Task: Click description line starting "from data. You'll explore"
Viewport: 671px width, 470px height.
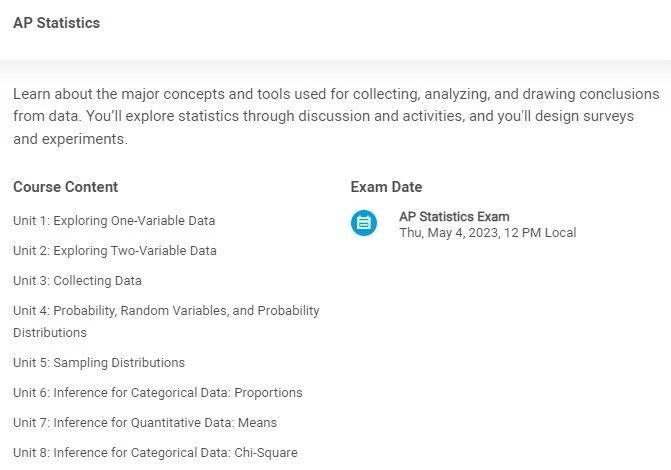Action: [323, 117]
